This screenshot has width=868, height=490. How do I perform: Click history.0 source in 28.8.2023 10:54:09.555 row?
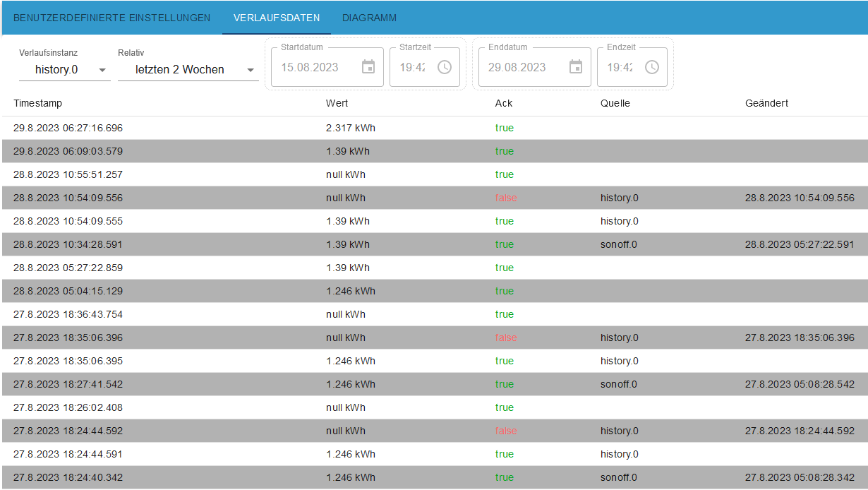620,221
